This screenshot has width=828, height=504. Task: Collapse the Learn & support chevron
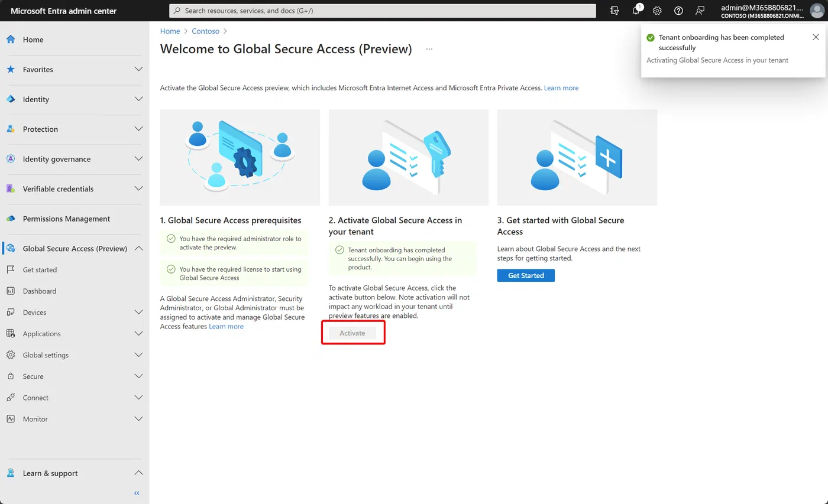[x=138, y=473]
